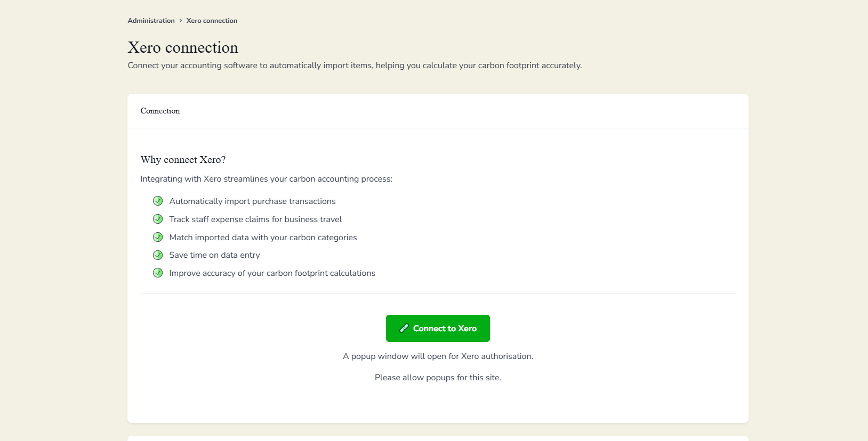
Task: Click the Administration breadcrumb link
Action: [151, 21]
